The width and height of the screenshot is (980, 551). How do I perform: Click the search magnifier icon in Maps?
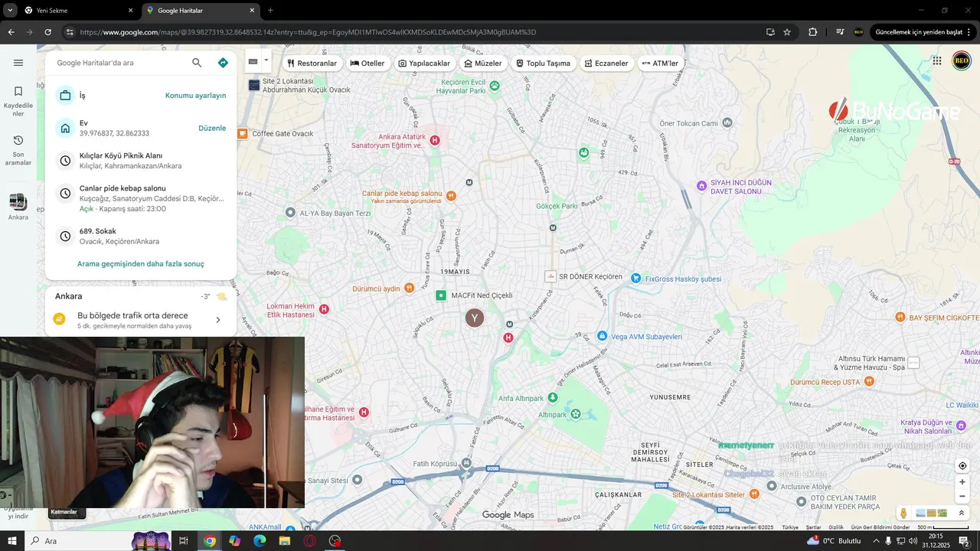click(197, 63)
